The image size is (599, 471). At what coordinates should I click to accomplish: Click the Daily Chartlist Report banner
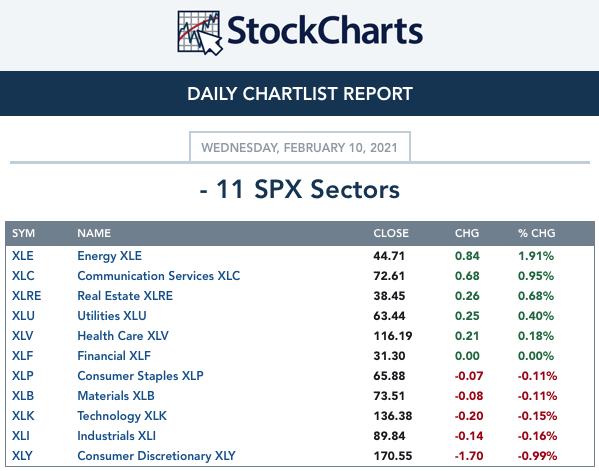tap(300, 94)
